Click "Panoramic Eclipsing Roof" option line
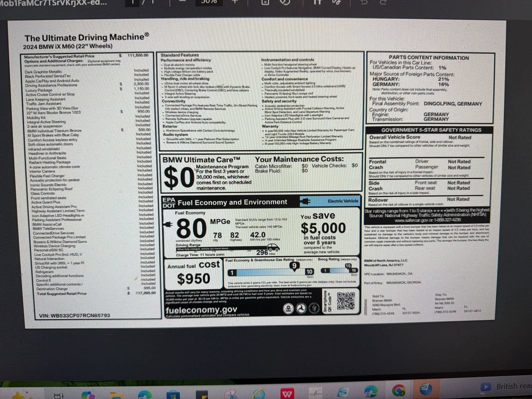This screenshot has width=532, height=399. [x=51, y=189]
